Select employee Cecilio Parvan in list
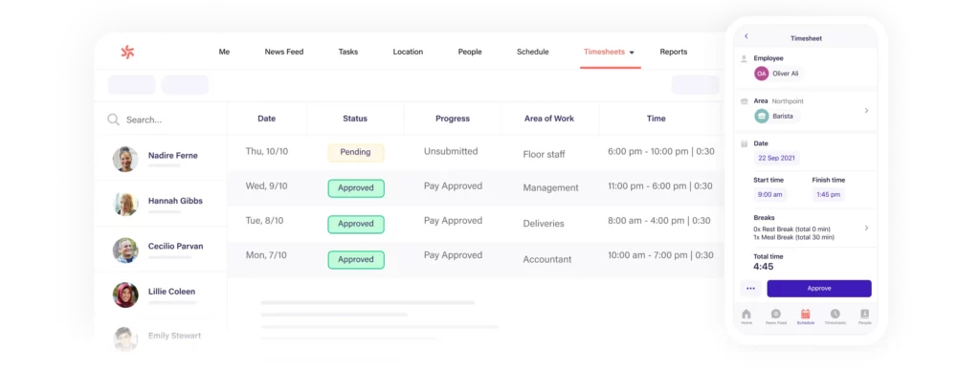 point(161,250)
